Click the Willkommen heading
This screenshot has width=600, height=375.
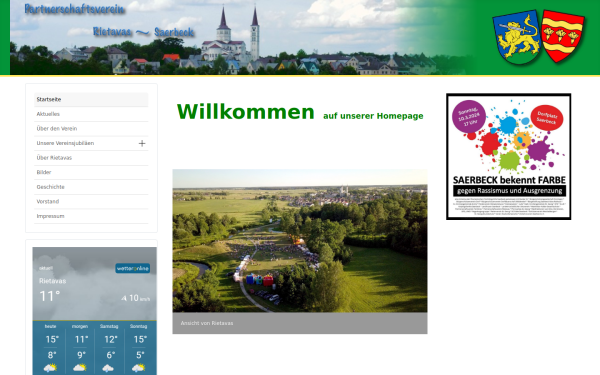(x=245, y=112)
